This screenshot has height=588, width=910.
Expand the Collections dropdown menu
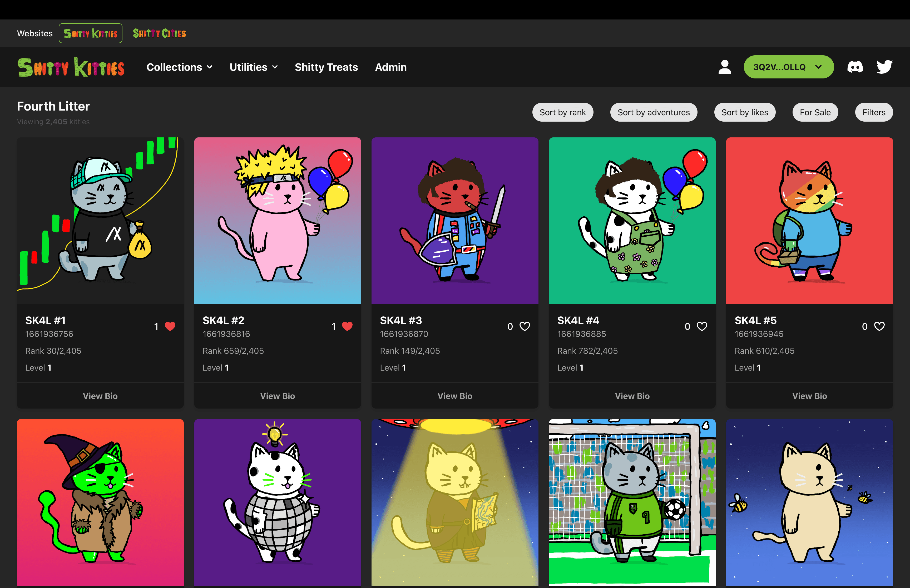pos(180,67)
